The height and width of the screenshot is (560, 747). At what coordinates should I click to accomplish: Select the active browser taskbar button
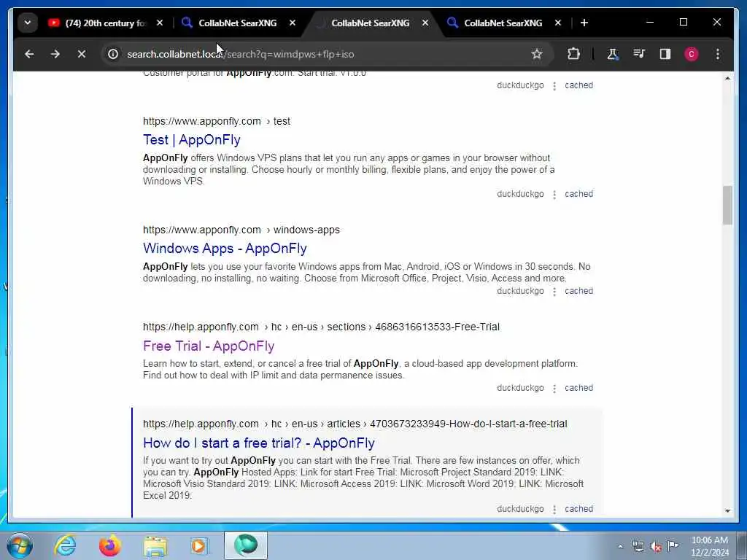click(246, 545)
